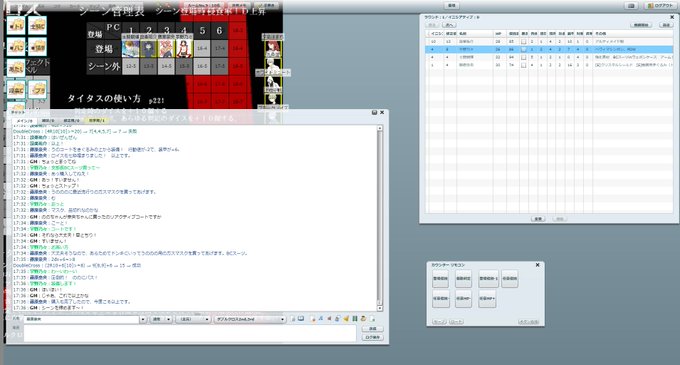Click the ログ保存 save log button
This screenshot has width=680, height=365.
coord(373,337)
